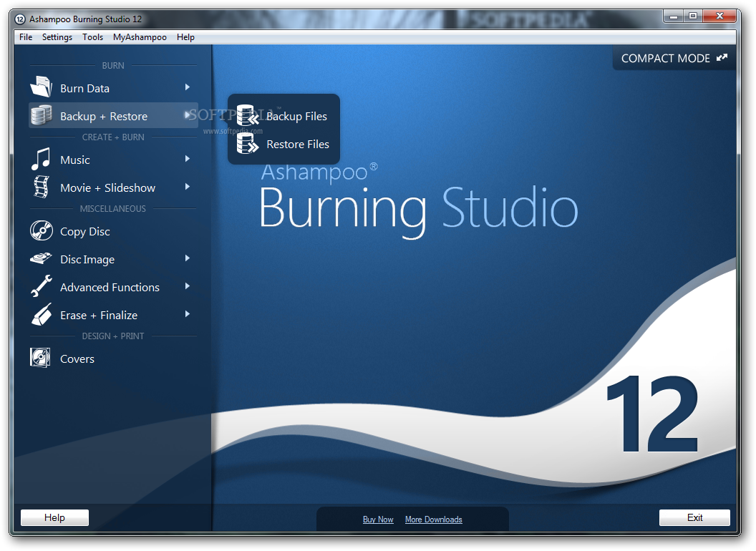
Task: Click the Erase + Finalize eraser icon
Action: coord(41,314)
